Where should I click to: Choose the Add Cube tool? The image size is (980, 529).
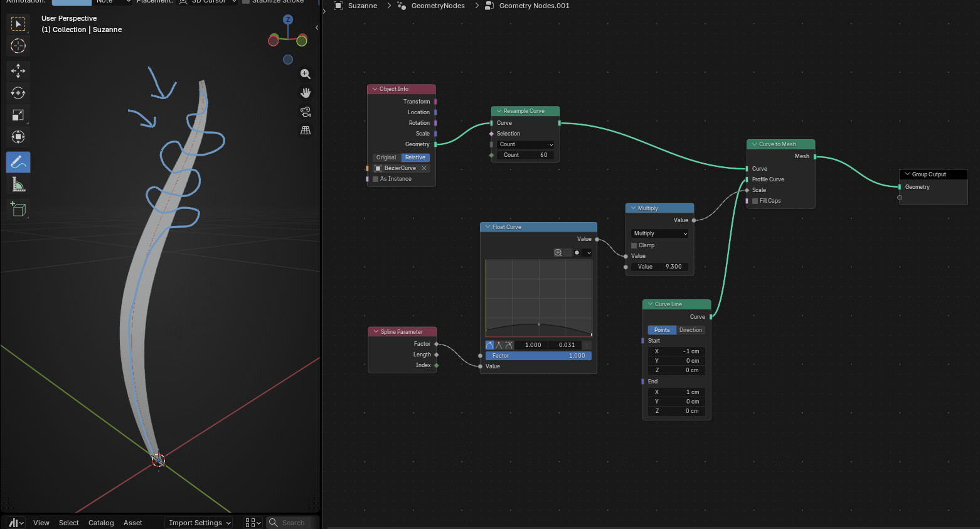point(18,209)
